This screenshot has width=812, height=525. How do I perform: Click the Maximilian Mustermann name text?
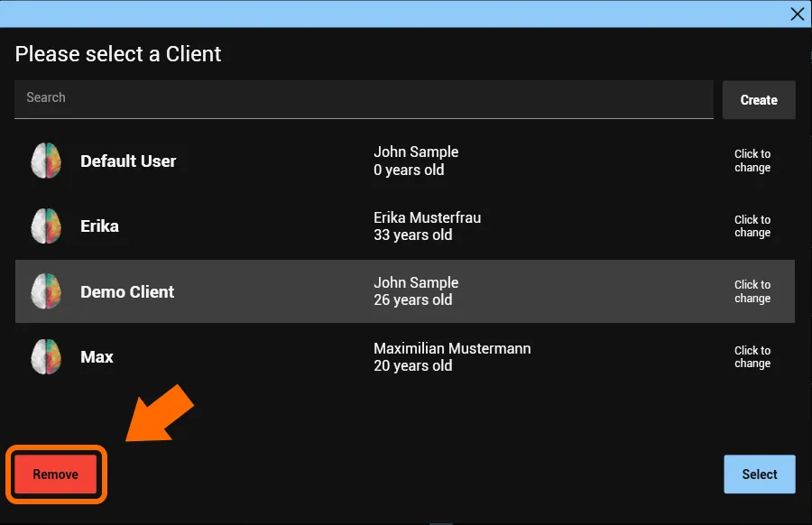[x=452, y=348]
